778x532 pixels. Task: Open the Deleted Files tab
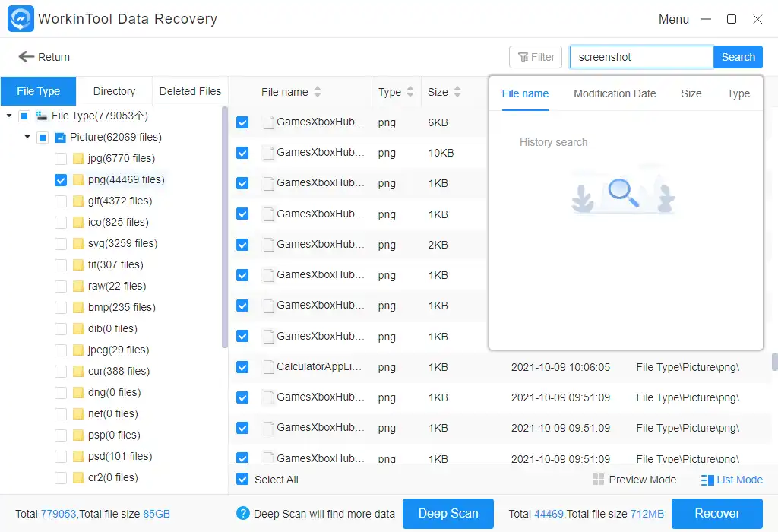tap(190, 91)
